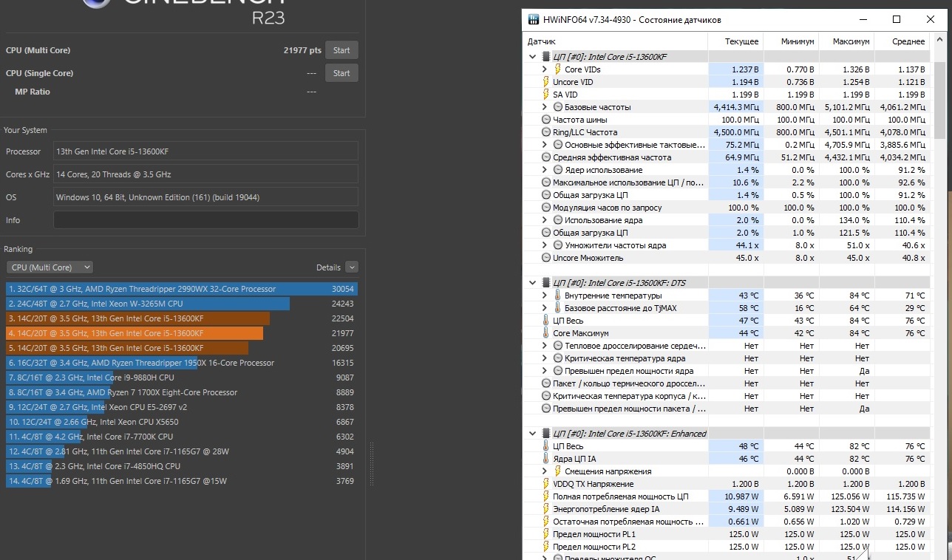
Task: Click the icon beside Критическая температура корпуса
Action: click(546, 396)
